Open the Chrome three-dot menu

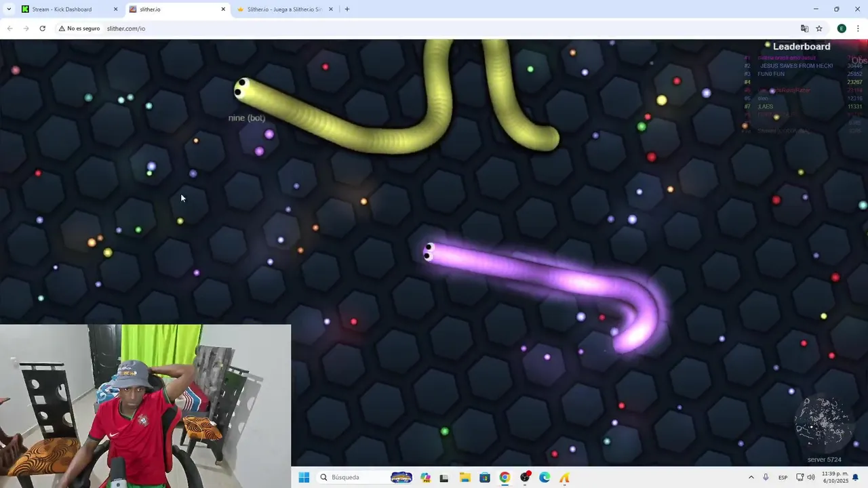(858, 28)
